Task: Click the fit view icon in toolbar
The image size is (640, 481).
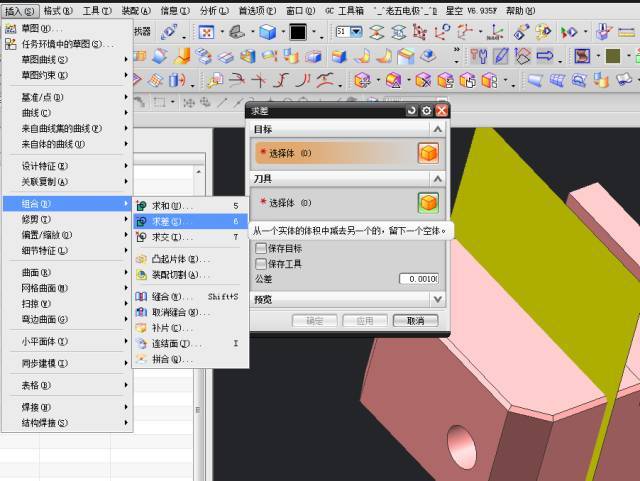Action: (x=207, y=32)
